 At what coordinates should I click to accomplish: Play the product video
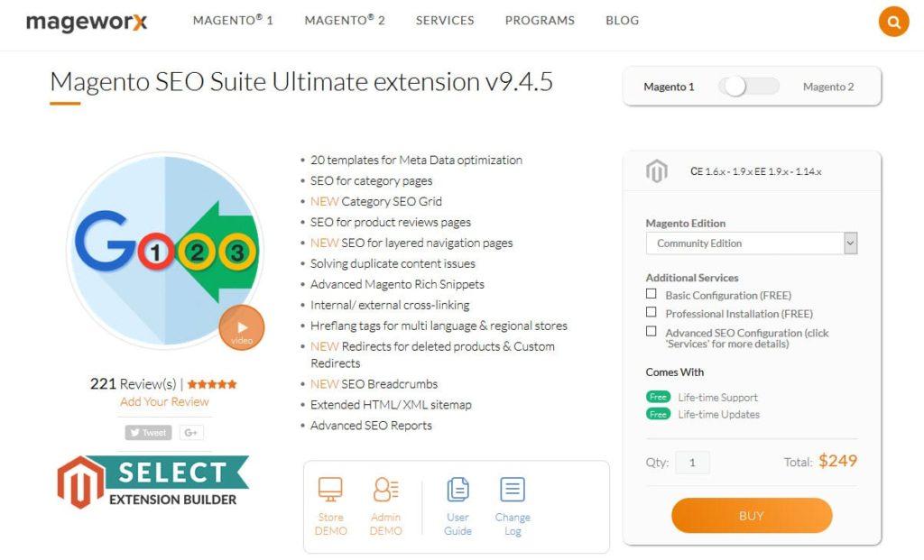coord(242,328)
